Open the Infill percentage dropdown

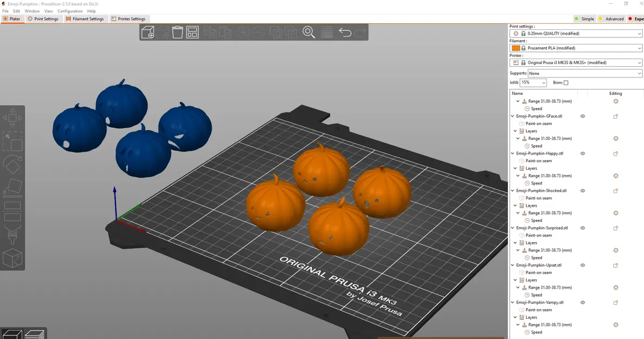533,83
